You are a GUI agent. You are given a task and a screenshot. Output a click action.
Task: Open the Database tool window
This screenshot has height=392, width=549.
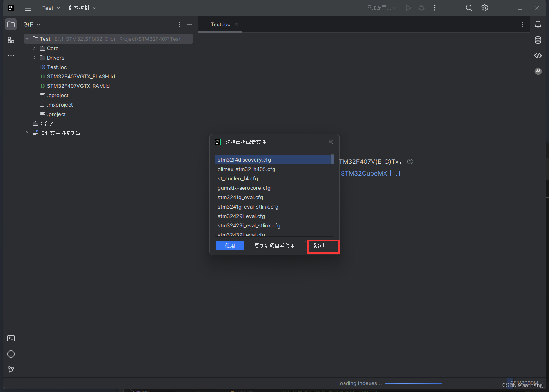tap(538, 40)
